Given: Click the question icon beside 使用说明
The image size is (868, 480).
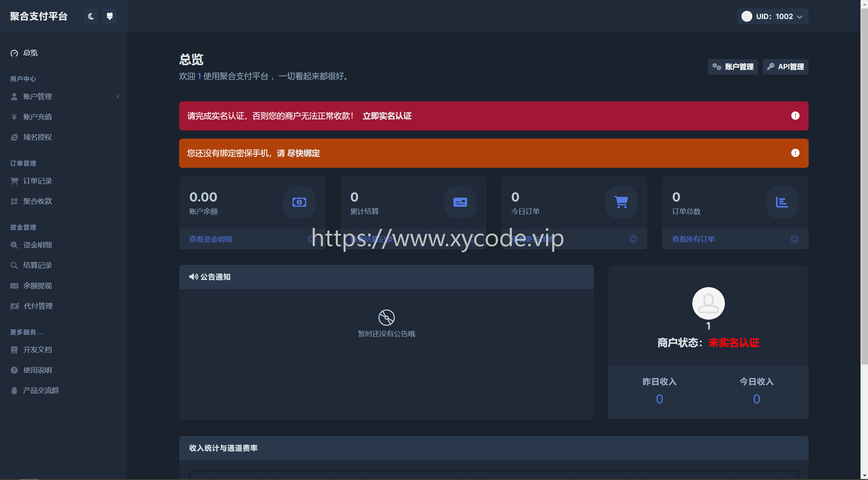Looking at the screenshot, I should (14, 370).
